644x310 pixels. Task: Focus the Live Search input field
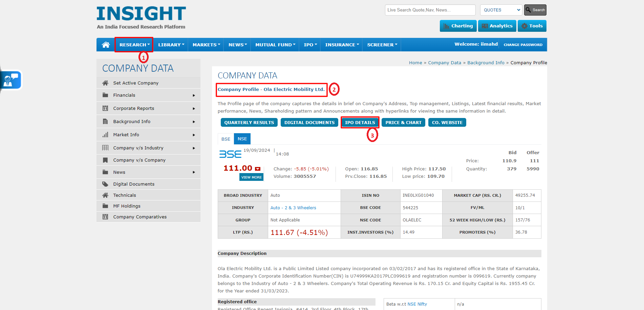430,10
